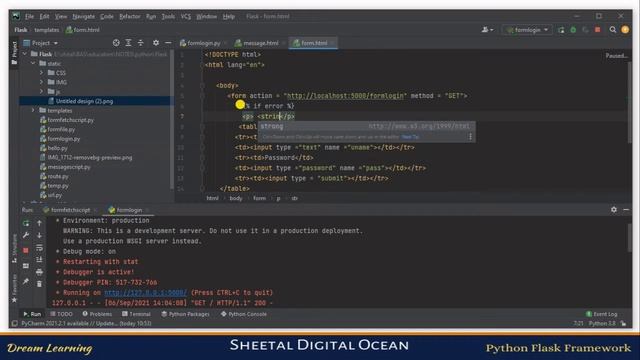640x360 pixels.
Task: Stop process with red square in Run panel
Action: click(x=26, y=250)
